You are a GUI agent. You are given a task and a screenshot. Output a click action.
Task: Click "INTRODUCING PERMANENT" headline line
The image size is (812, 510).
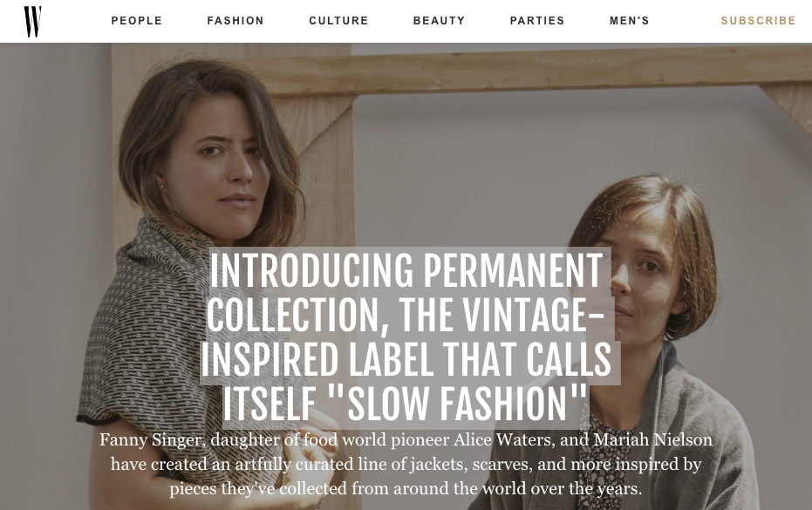click(406, 270)
